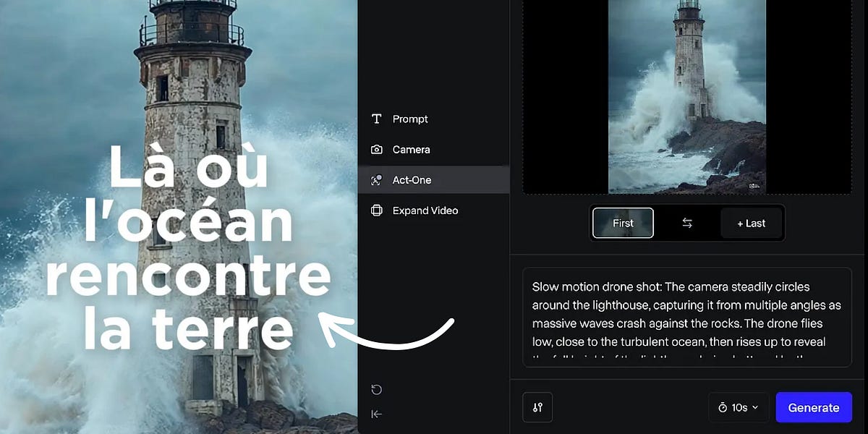The width and height of the screenshot is (868, 434).
Task: Click into the prompt text box
Action: coord(687,317)
